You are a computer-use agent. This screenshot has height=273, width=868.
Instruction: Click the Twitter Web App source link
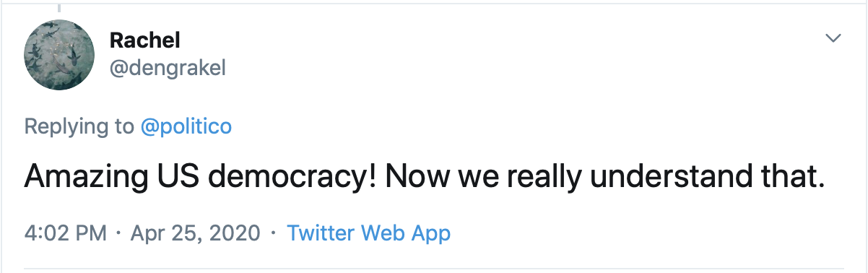coord(369,233)
